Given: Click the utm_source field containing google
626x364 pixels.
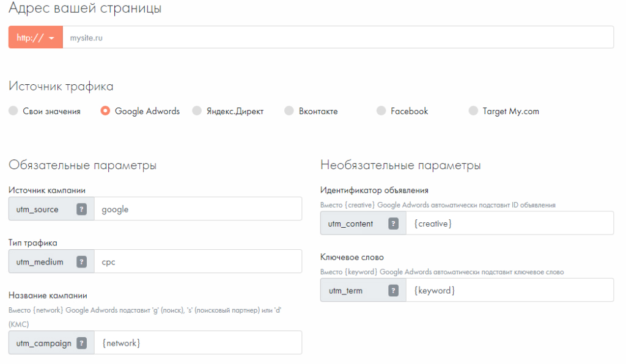Looking at the screenshot, I should pyautogui.click(x=197, y=209).
